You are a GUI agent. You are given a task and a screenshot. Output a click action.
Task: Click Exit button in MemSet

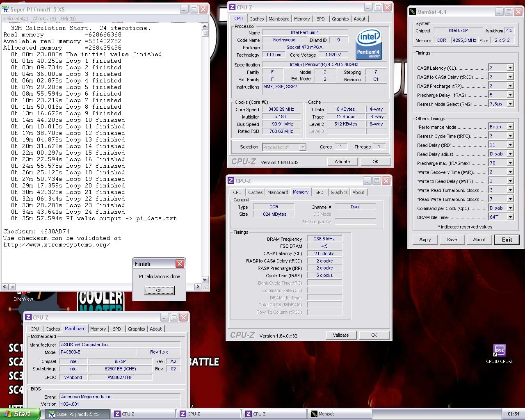[x=507, y=240]
